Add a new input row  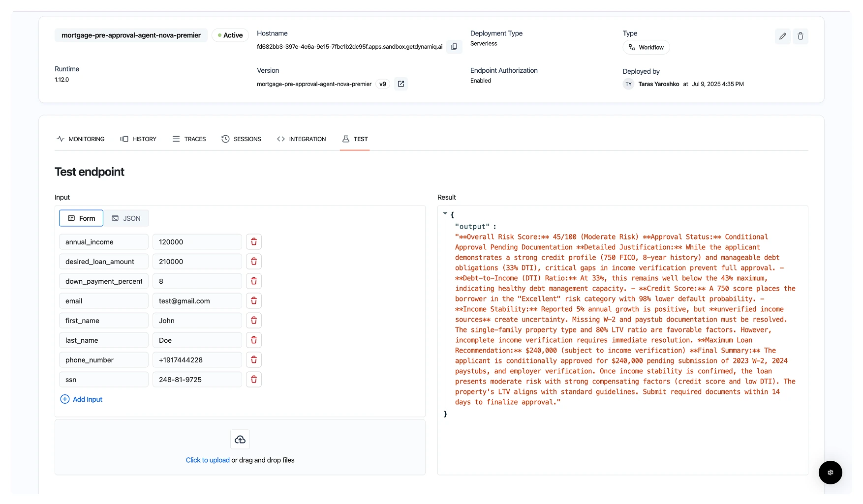click(x=81, y=399)
